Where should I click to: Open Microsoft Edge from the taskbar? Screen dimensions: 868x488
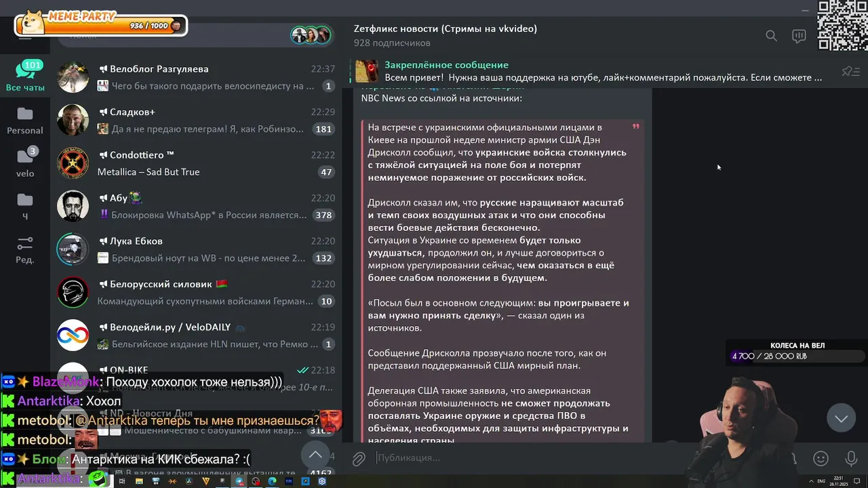pos(272,481)
